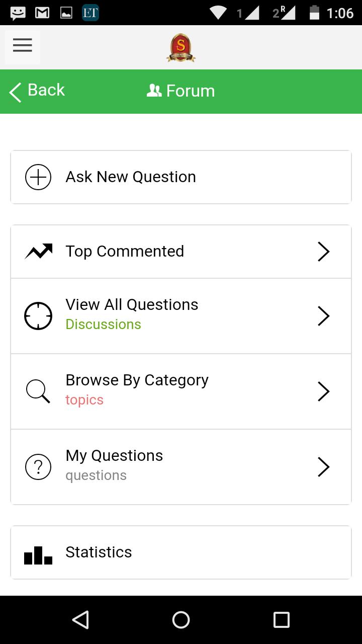This screenshot has height=644, width=362.
Task: Tap the bar chart Statistics icon
Action: [x=38, y=555]
